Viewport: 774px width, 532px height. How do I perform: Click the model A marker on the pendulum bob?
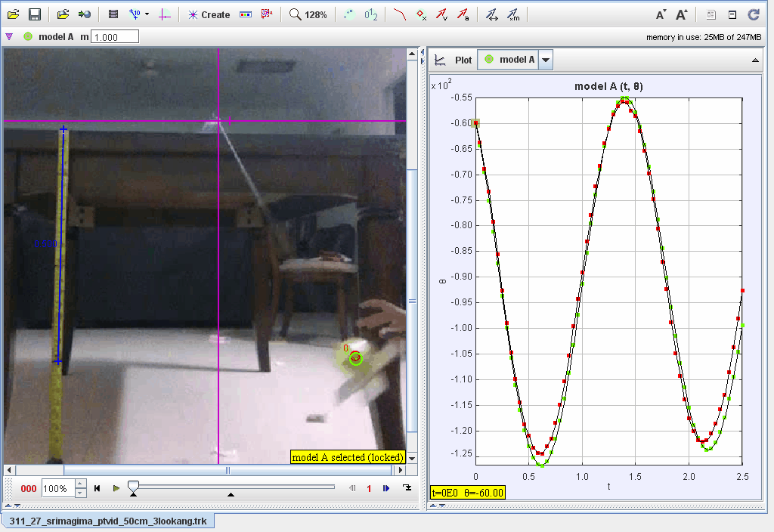click(x=355, y=358)
